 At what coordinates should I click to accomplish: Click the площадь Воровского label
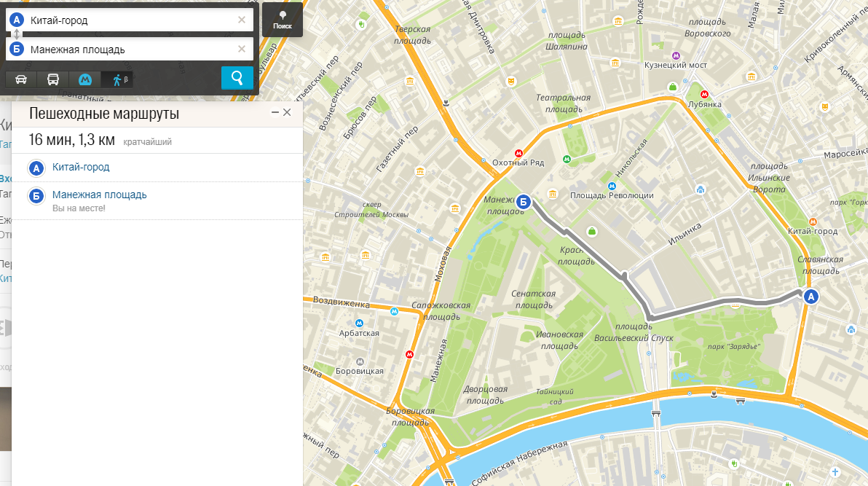tap(708, 27)
